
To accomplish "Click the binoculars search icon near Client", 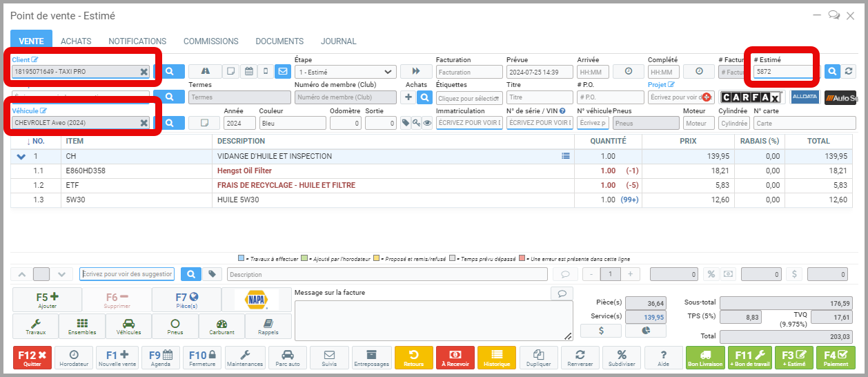I will (x=205, y=71).
